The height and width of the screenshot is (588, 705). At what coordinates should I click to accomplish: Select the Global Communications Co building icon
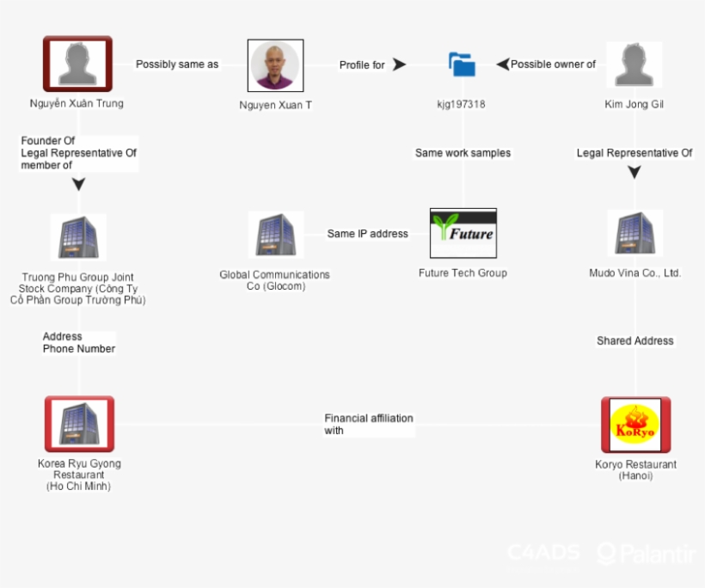(x=275, y=234)
